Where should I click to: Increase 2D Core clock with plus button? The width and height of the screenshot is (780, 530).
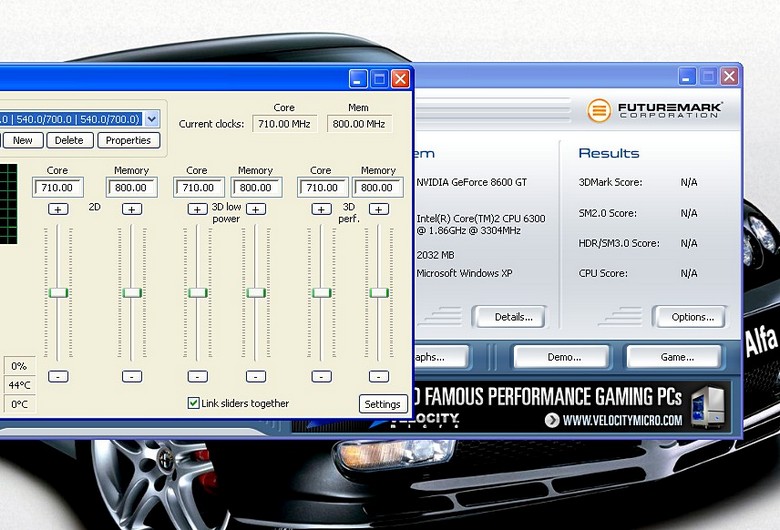click(58, 209)
